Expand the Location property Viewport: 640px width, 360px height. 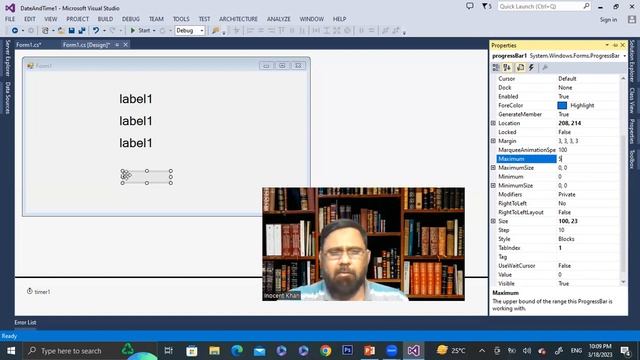tap(493, 123)
